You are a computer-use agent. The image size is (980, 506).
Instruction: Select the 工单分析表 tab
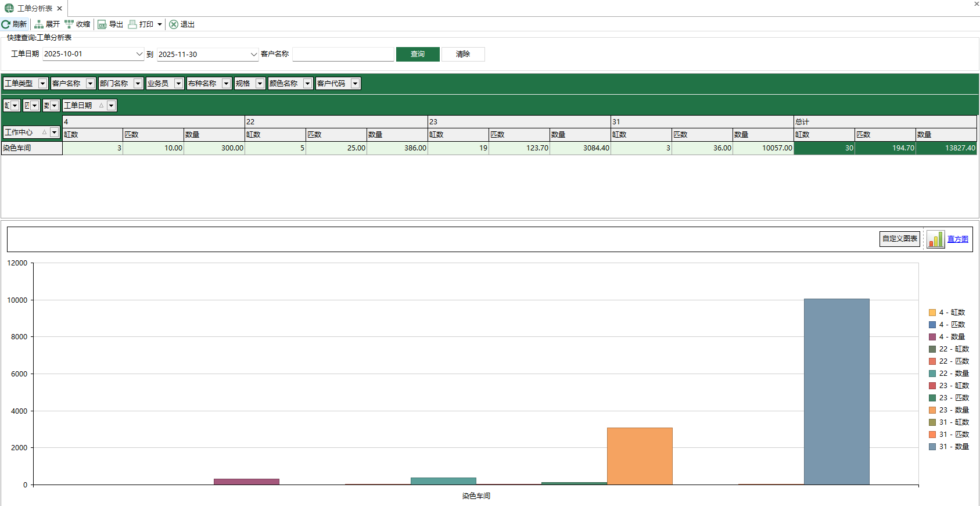tap(34, 9)
